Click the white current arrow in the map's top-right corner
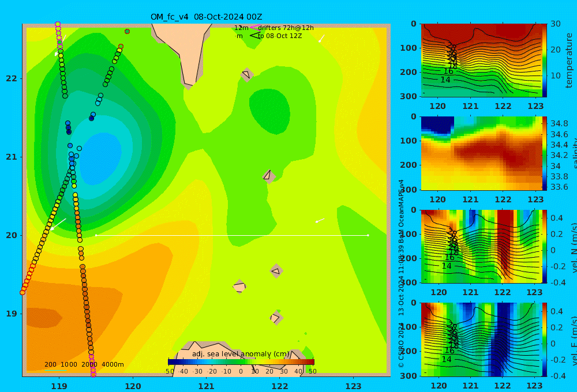The width and height of the screenshot is (577, 392). point(321,38)
